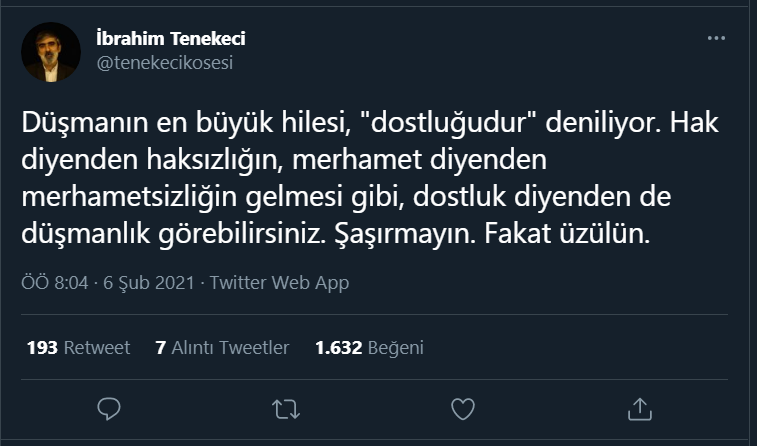Click the 1.632 likes count number
This screenshot has height=446, width=757.
(338, 348)
